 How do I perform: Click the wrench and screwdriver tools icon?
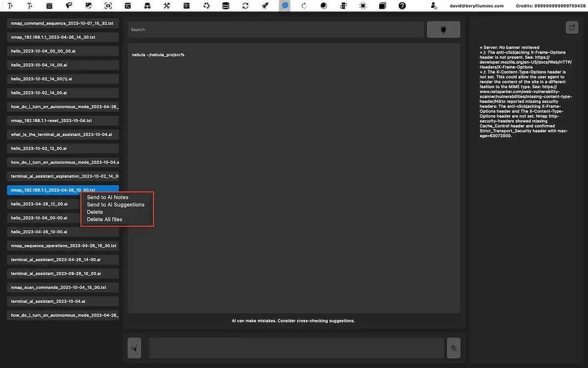click(167, 6)
